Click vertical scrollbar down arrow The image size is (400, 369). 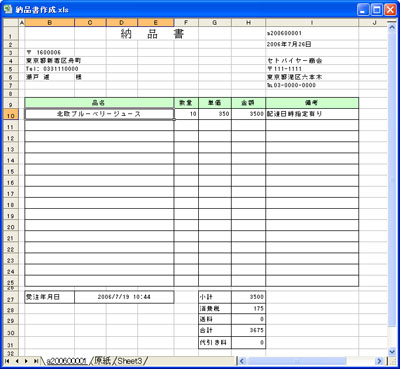[x=392, y=351]
